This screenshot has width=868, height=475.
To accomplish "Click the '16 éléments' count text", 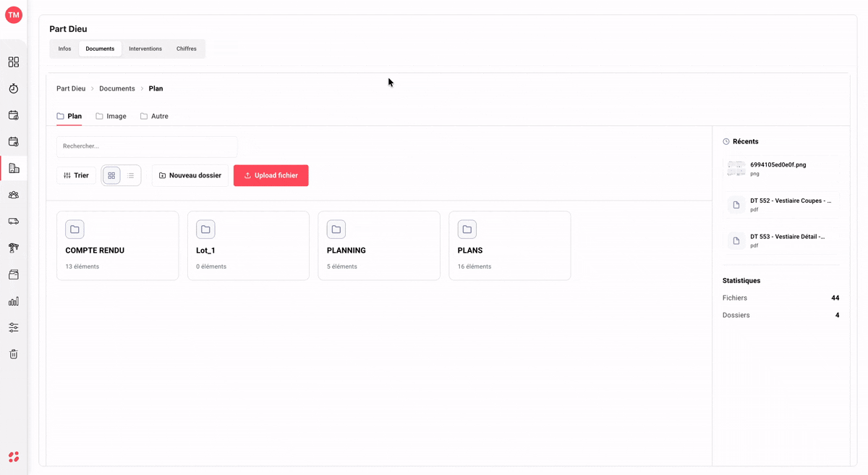I will [475, 266].
